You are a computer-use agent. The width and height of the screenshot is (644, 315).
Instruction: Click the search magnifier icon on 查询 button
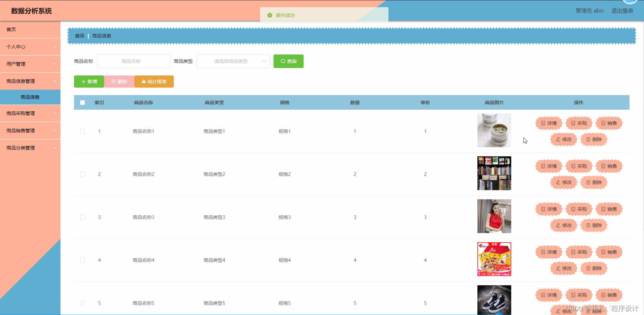(283, 61)
